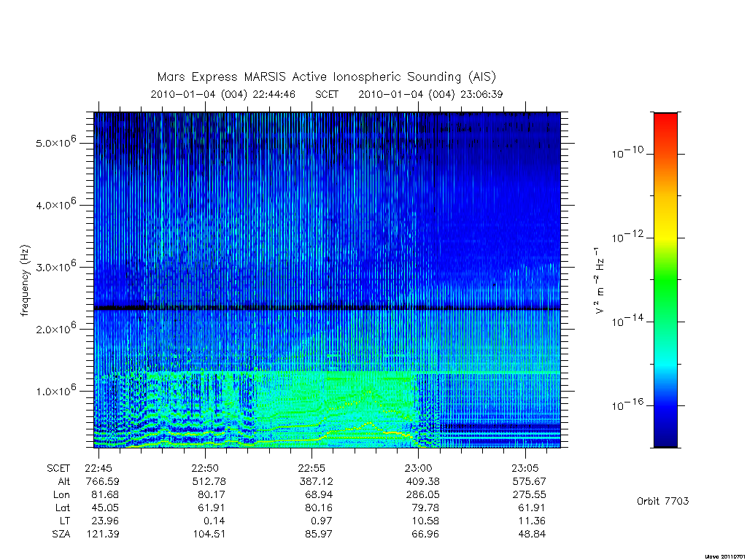Image resolution: width=747 pixels, height=560 pixels.
Task: Click altitude value 409.38
Action: tap(422, 481)
